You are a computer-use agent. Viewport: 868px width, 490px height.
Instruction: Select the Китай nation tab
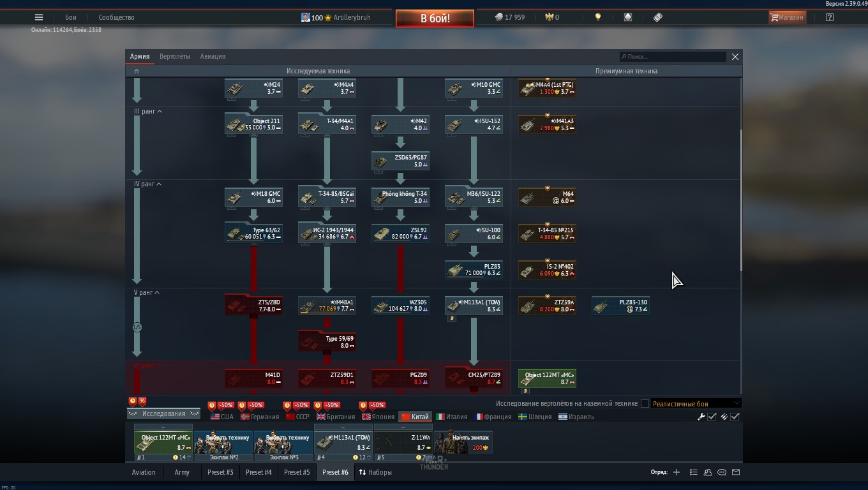coord(414,417)
